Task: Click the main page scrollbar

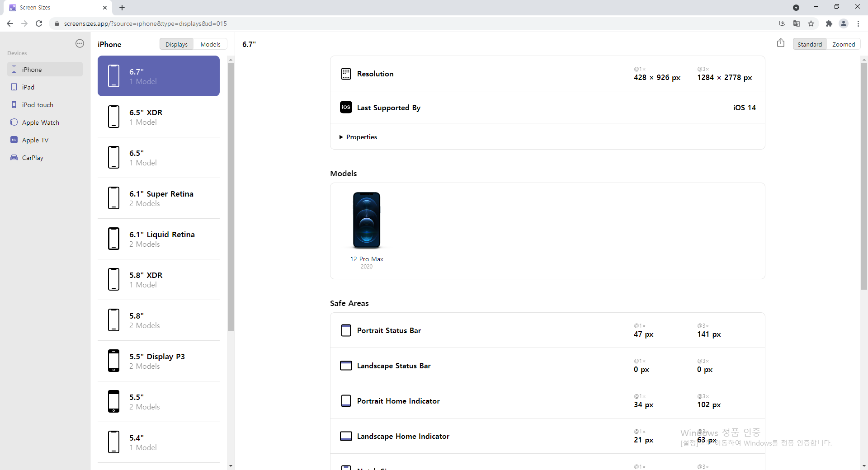Action: click(x=864, y=176)
